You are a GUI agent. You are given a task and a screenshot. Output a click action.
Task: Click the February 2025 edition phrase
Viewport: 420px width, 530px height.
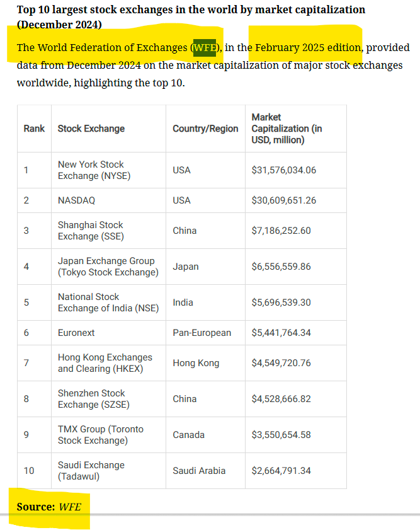tap(309, 48)
